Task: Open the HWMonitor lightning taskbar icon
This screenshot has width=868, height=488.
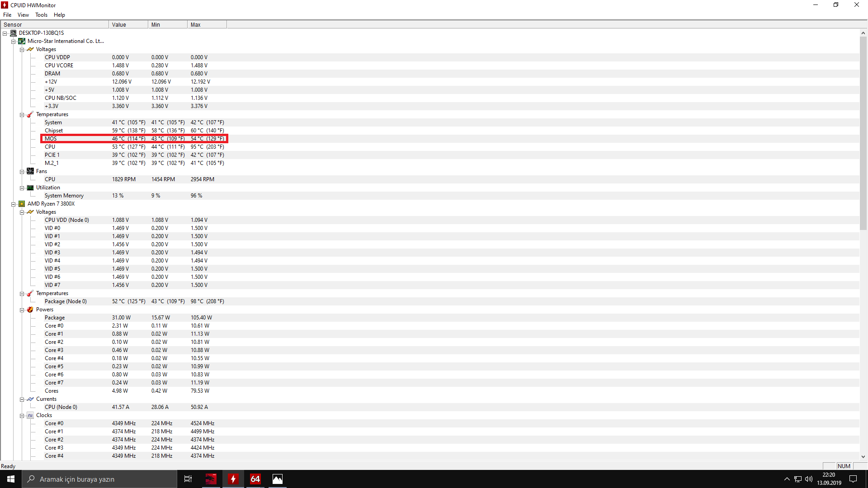Action: pyautogui.click(x=233, y=479)
